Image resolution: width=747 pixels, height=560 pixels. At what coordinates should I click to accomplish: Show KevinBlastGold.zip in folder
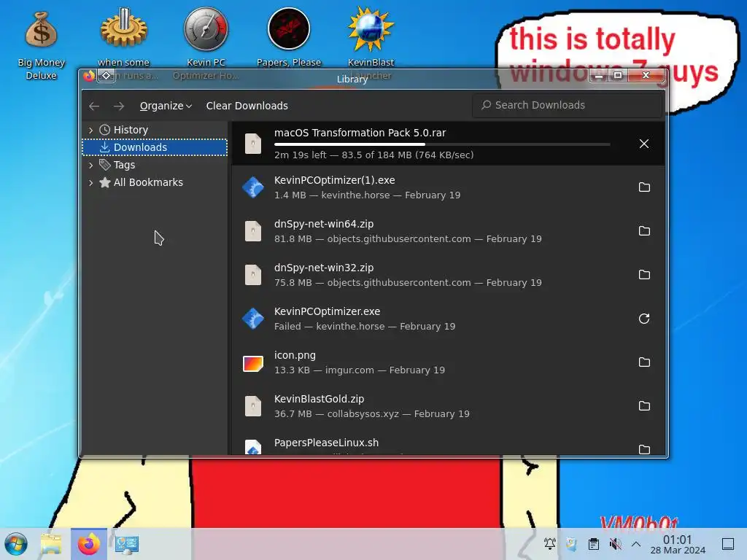(x=644, y=406)
